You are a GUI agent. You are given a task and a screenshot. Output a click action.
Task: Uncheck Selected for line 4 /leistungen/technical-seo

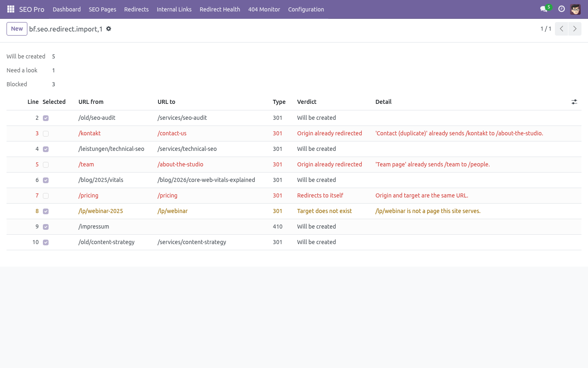[46, 149]
